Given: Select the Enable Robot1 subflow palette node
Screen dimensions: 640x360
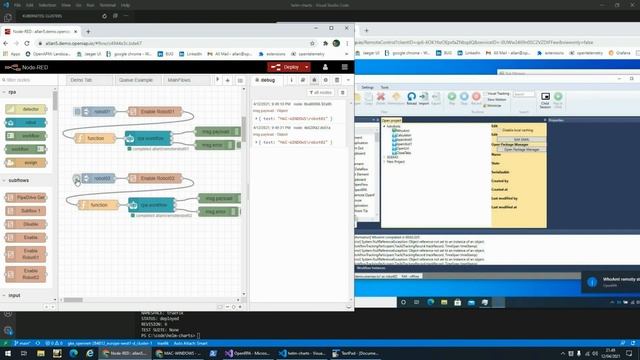Looking at the screenshot, I should point(26,254).
